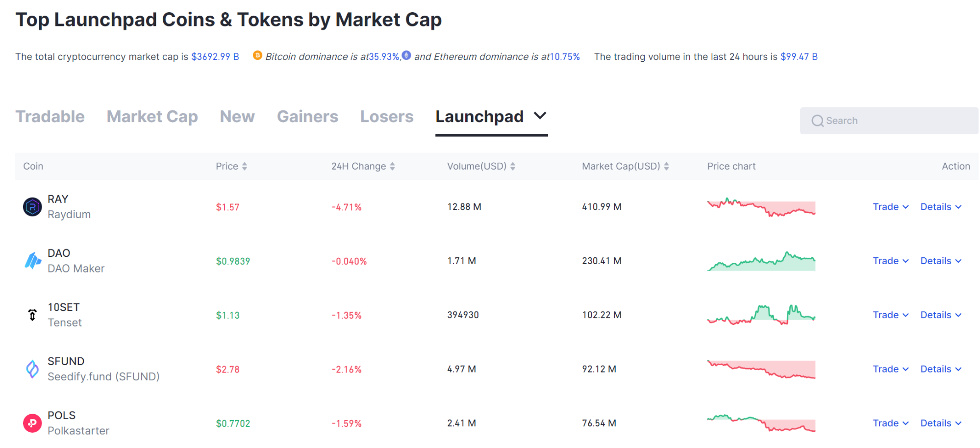
Task: Toggle sorting on the 24H Change column
Action: pos(392,166)
